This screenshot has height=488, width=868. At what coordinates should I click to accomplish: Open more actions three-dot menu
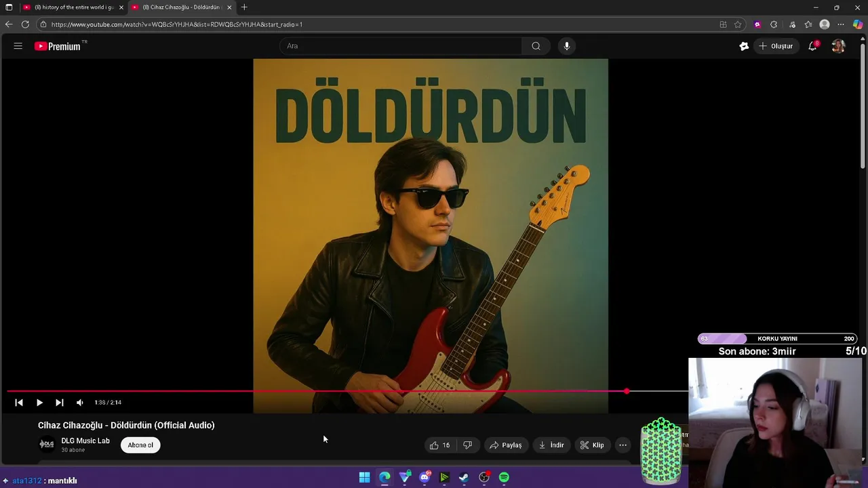point(623,445)
